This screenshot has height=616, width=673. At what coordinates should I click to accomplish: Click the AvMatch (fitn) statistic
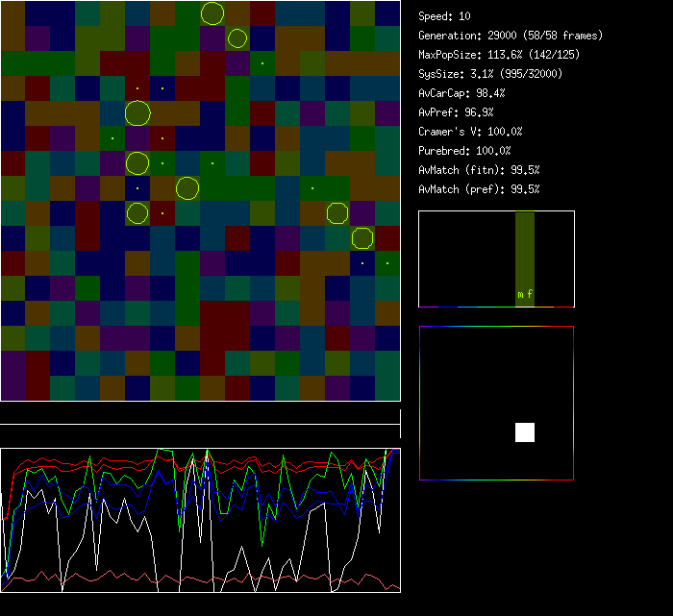coord(479,170)
